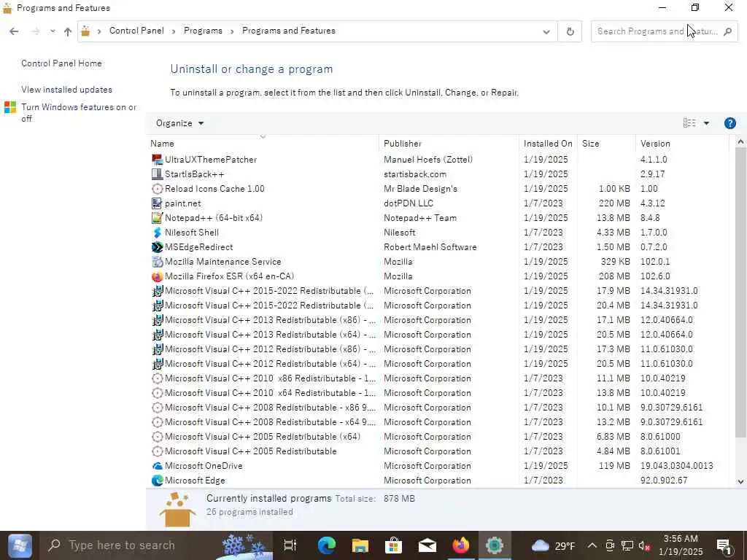The image size is (747, 560).
Task: Click the Refresh button in address bar
Action: (x=570, y=31)
